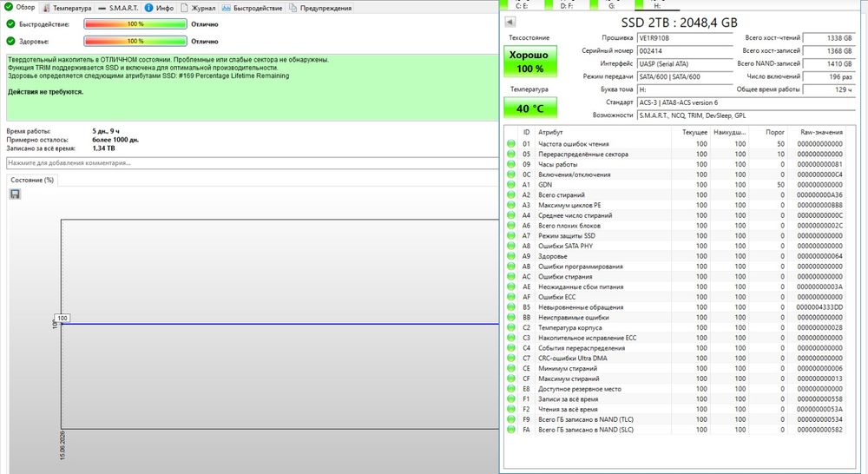
Task: Click the status circle for Неожиданные сбои питания
Action: 511,286
